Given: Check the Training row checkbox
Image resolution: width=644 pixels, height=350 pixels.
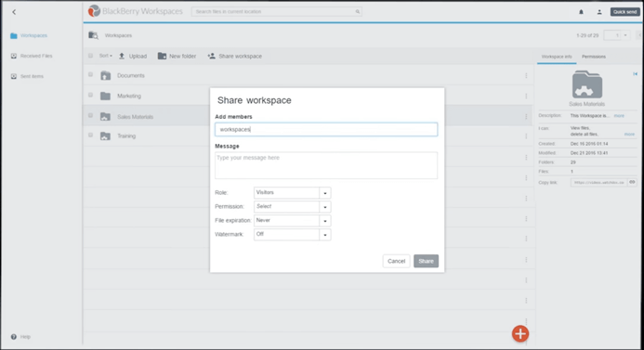Looking at the screenshot, I should pos(91,135).
